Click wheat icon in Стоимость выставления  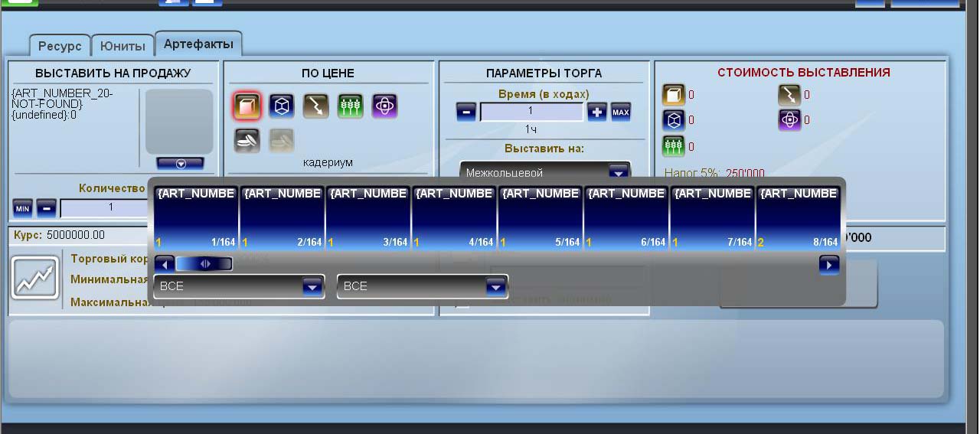[673, 146]
